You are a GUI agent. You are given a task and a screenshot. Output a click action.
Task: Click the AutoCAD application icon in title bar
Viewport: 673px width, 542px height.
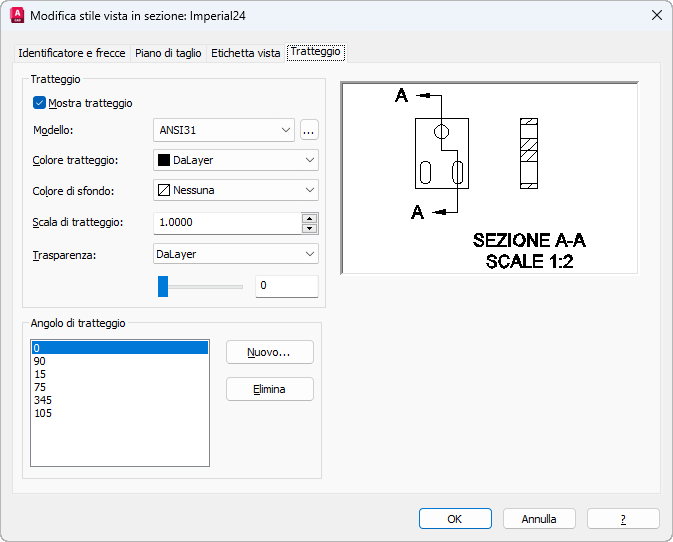click(16, 15)
